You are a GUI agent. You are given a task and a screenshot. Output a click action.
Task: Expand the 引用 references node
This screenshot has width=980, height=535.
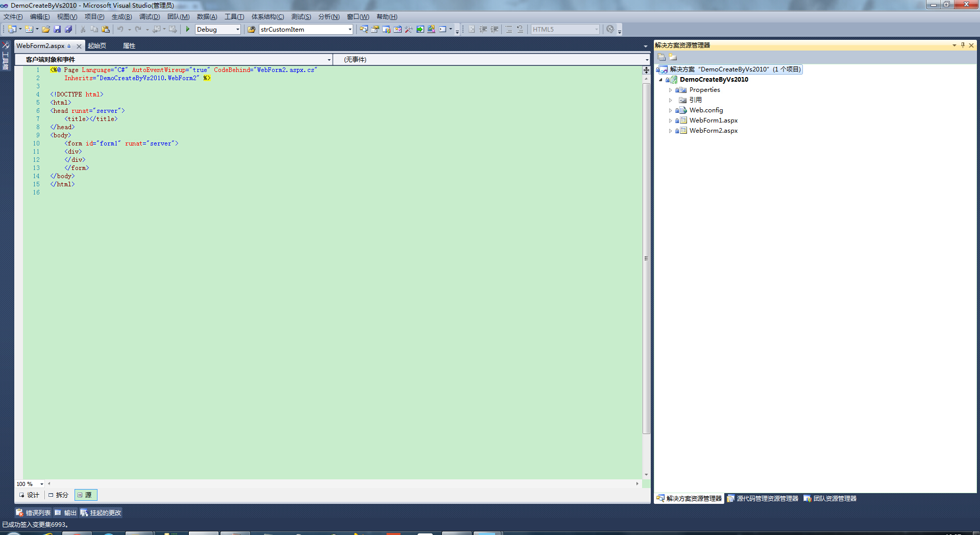[x=670, y=100]
